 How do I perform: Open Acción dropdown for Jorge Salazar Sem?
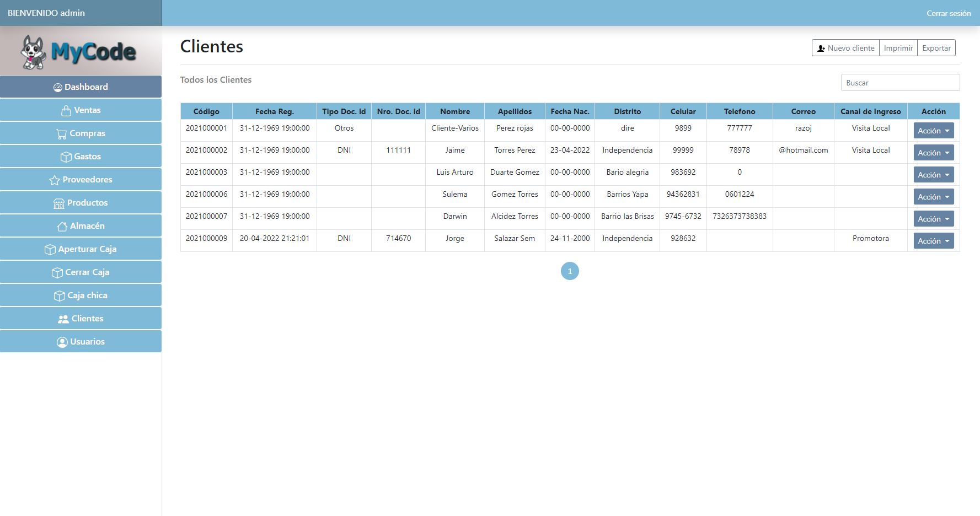pos(933,241)
